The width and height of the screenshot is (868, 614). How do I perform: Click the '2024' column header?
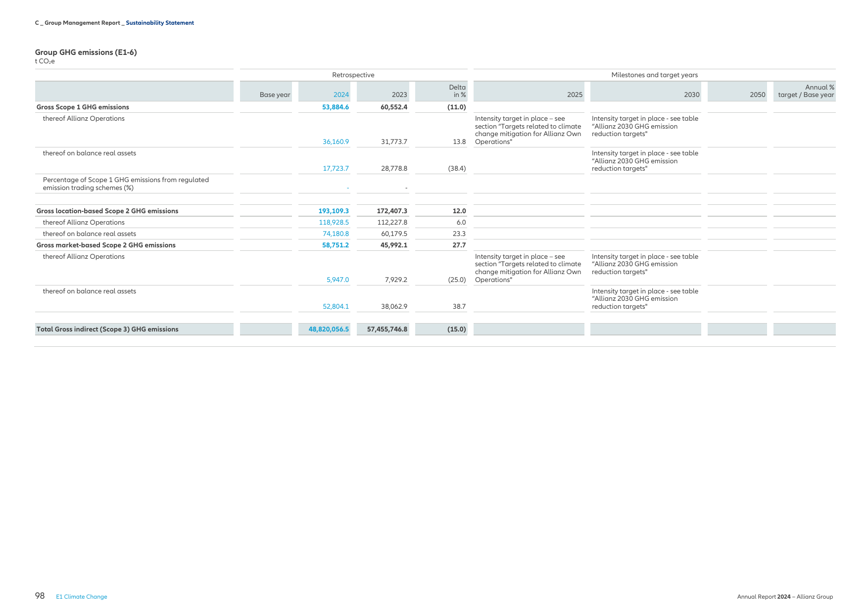341,94
